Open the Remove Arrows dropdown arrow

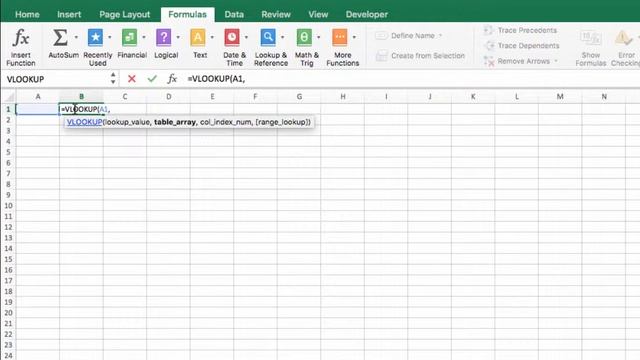tap(556, 61)
